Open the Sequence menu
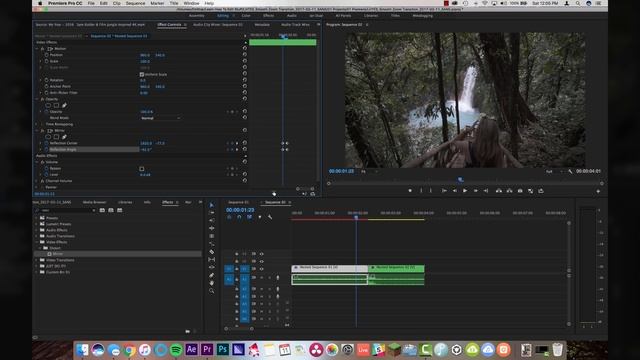640x360 pixels. 135,3
